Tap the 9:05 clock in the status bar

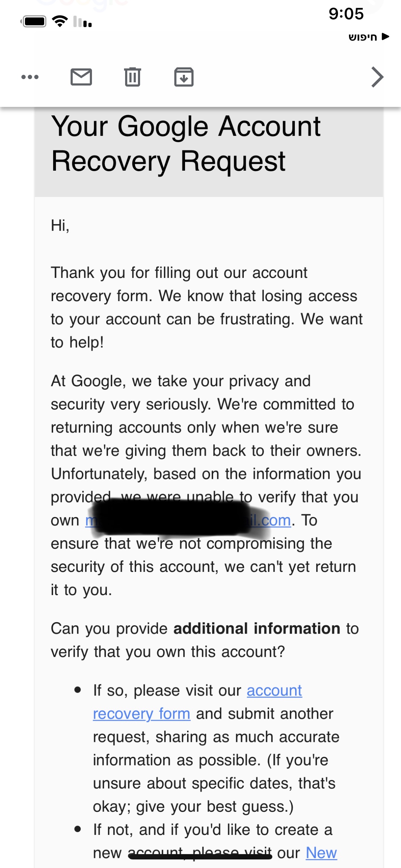(x=346, y=14)
